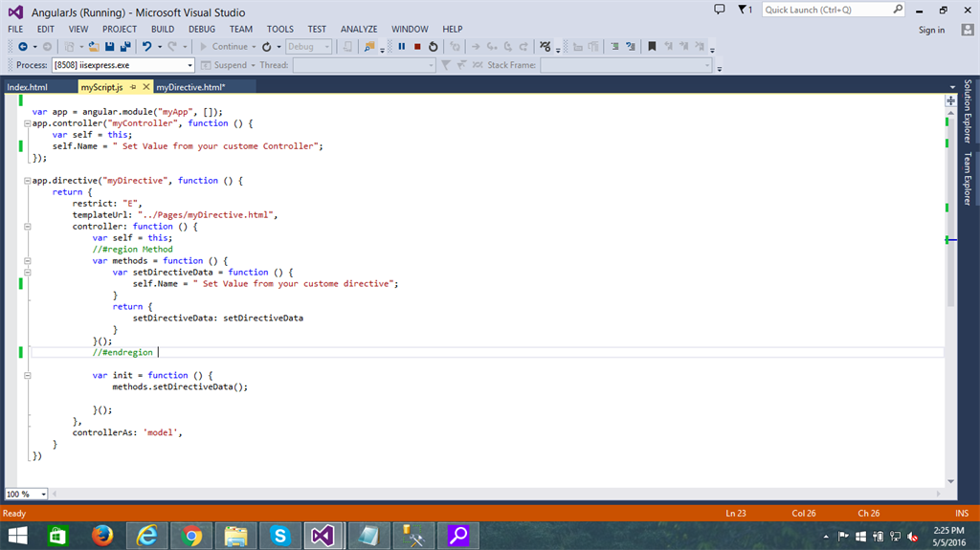
Task: Collapse the methods function outline block
Action: (28, 260)
